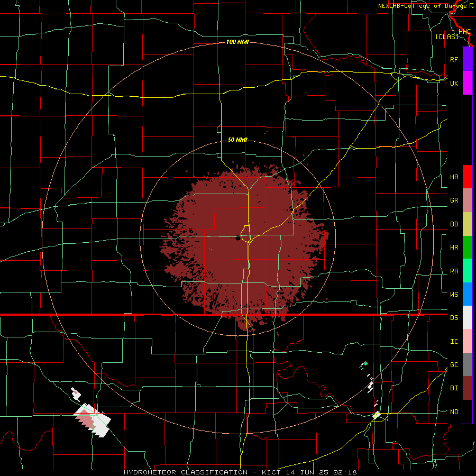Image resolution: width=476 pixels, height=476 pixels.
Task: Click the IC pink legend swatch
Action: tap(467, 341)
